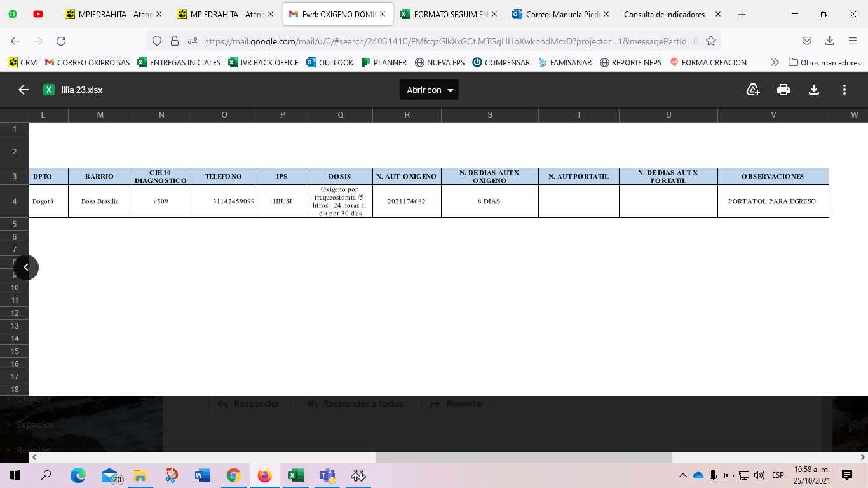
Task: Go back in browser history
Action: tap(15, 41)
